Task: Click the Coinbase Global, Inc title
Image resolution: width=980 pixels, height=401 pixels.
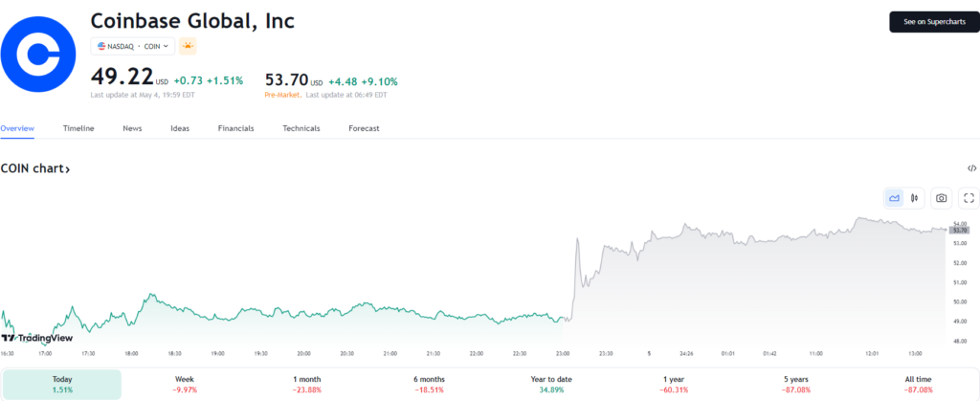Action: click(x=192, y=21)
